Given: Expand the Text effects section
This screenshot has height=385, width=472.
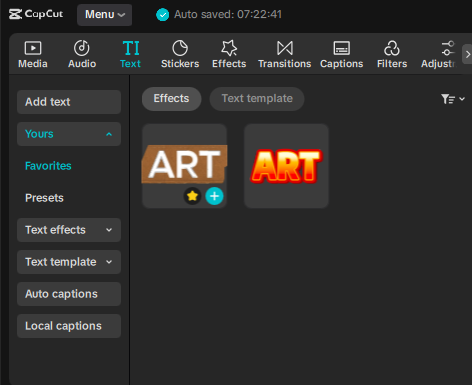Looking at the screenshot, I should 69,230.
